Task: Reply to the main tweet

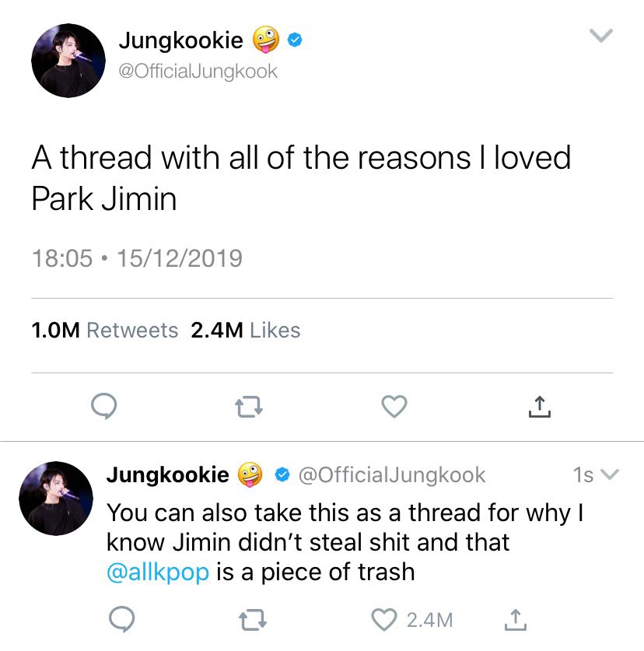Action: pos(103,406)
